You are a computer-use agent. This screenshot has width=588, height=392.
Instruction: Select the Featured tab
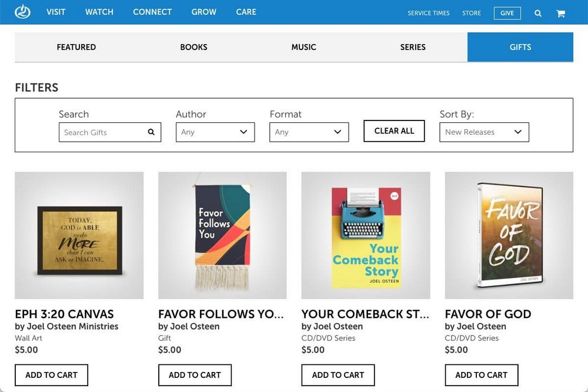[x=76, y=47]
